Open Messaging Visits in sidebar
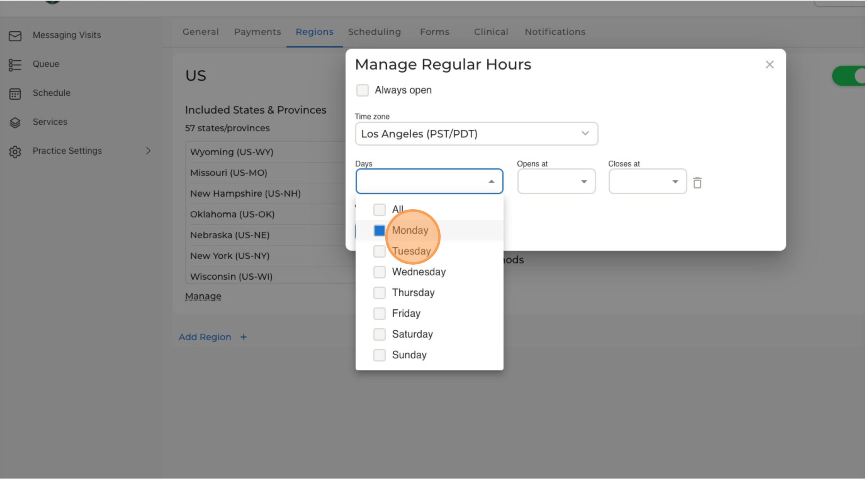This screenshot has width=868, height=482. coord(67,35)
